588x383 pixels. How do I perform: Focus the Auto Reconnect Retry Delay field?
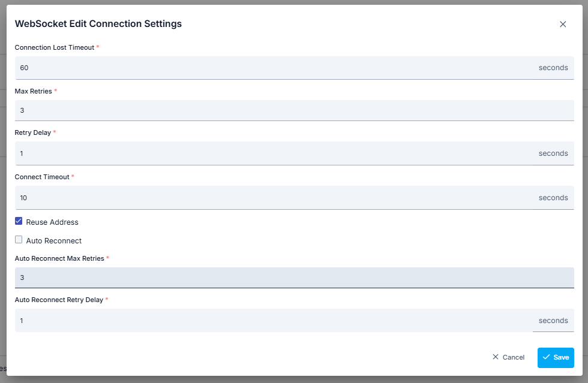(x=273, y=321)
